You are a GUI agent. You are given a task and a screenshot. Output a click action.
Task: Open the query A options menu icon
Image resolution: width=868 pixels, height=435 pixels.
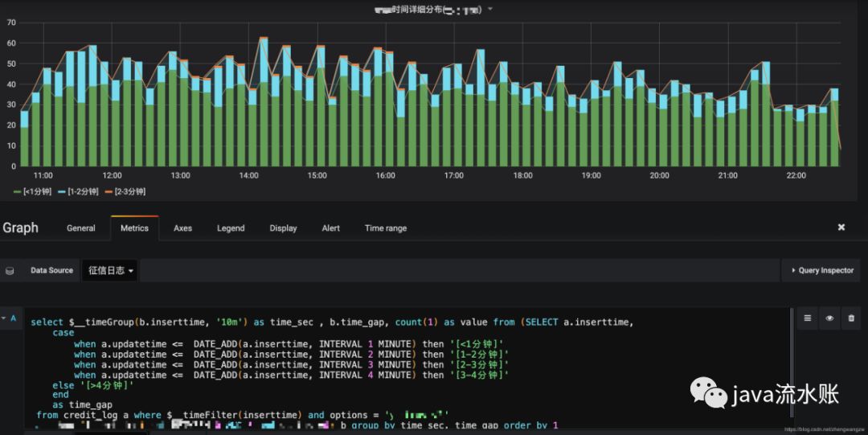[x=809, y=318]
